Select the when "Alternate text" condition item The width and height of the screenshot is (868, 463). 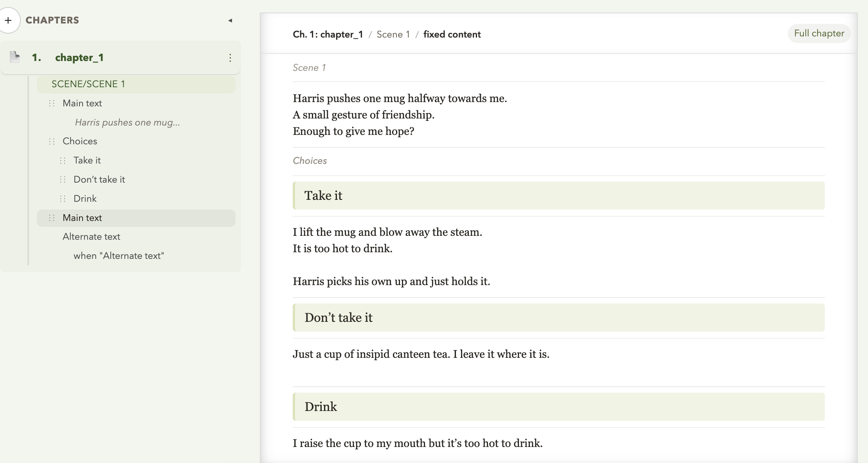click(119, 256)
